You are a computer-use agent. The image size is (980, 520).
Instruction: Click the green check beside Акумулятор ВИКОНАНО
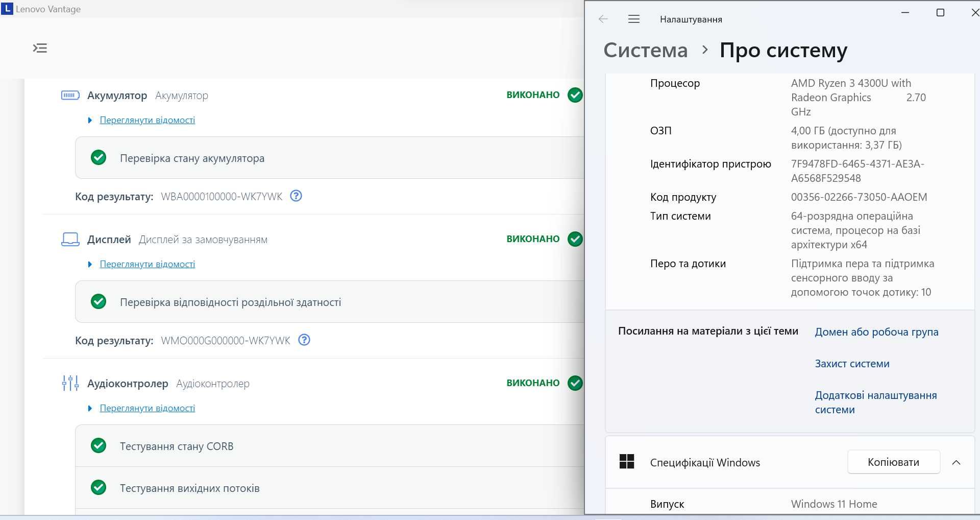point(575,95)
